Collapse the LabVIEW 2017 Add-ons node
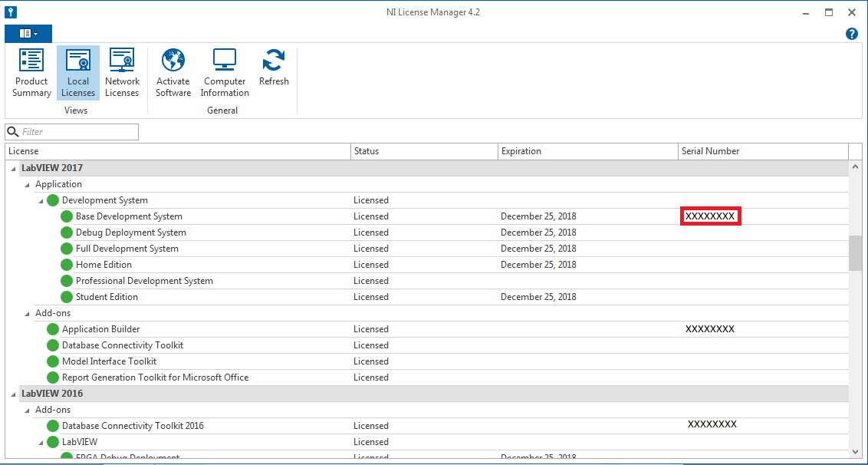This screenshot has width=868, height=465. (x=28, y=313)
